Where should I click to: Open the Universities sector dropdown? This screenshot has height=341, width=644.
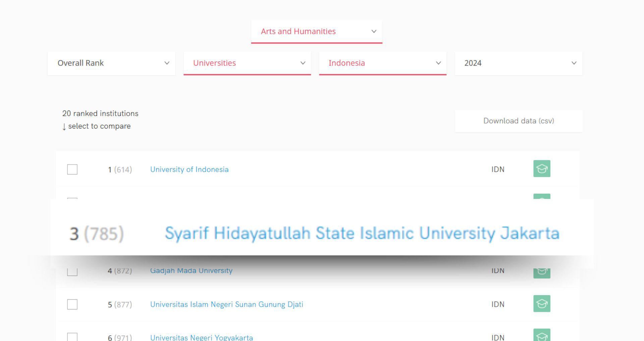click(247, 63)
